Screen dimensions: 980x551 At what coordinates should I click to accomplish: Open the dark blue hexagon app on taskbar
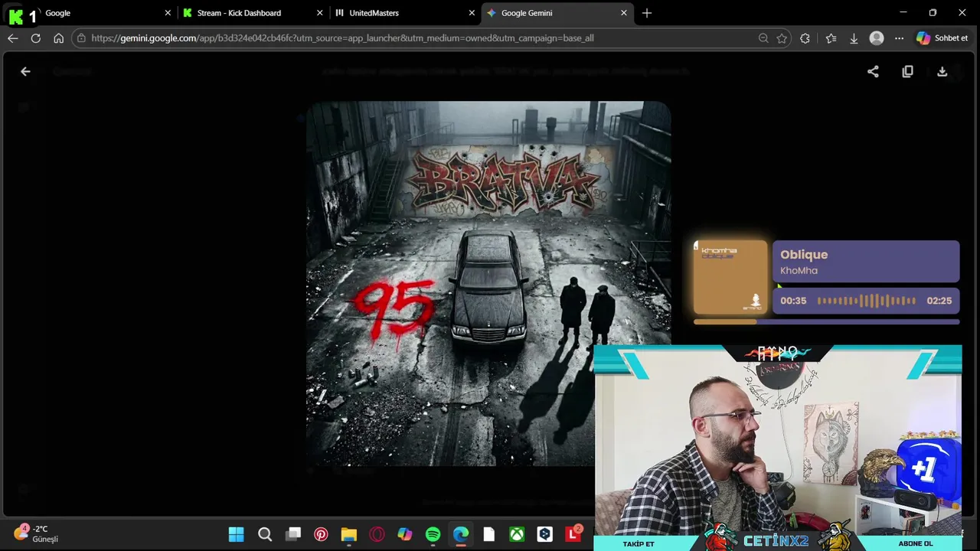[x=545, y=534]
